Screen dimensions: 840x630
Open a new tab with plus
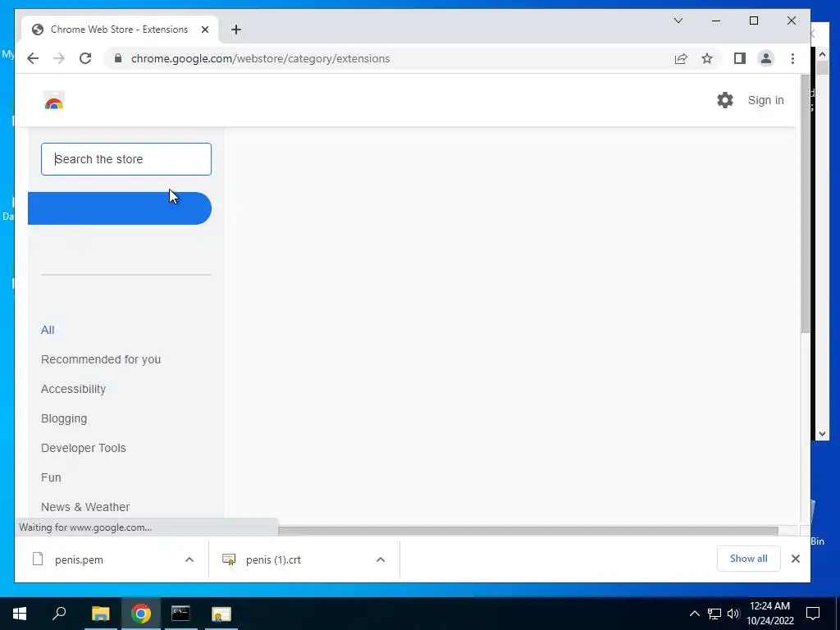(x=236, y=30)
